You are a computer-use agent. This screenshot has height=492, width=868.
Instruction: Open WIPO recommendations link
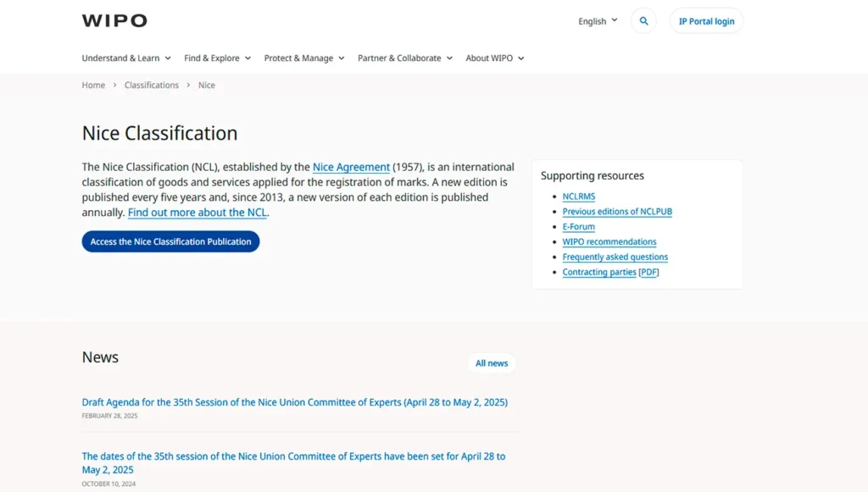[x=609, y=241]
